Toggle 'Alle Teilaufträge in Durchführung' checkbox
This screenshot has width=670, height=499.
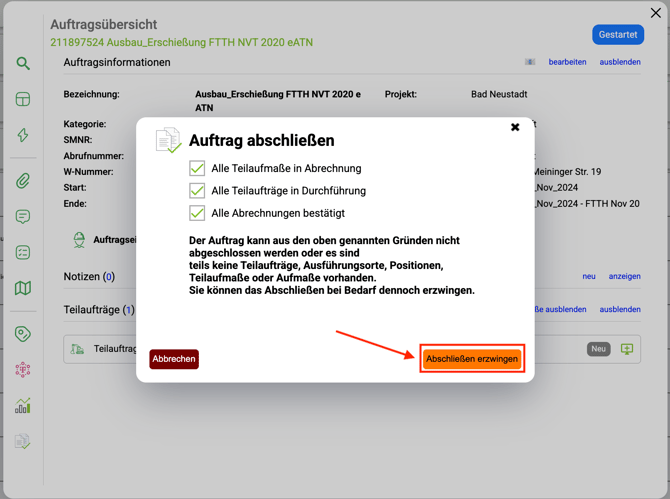pos(197,191)
